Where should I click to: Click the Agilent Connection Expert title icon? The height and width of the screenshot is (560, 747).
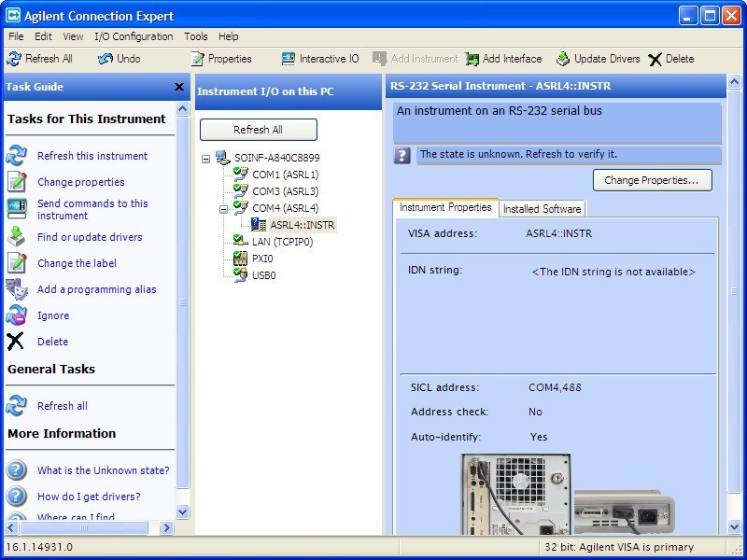(x=13, y=16)
